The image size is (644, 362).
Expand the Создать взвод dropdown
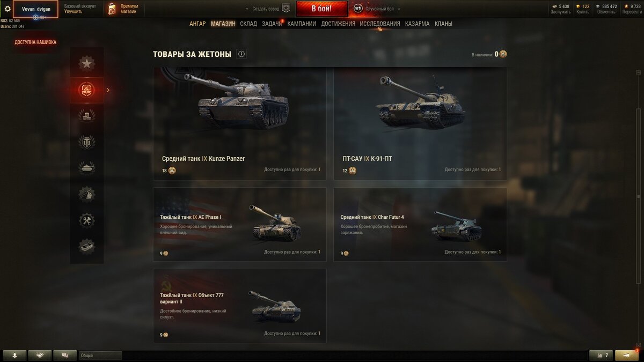point(263,9)
